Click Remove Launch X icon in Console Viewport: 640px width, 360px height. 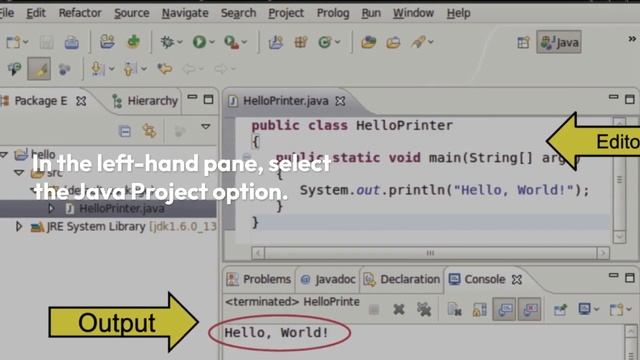(x=399, y=309)
